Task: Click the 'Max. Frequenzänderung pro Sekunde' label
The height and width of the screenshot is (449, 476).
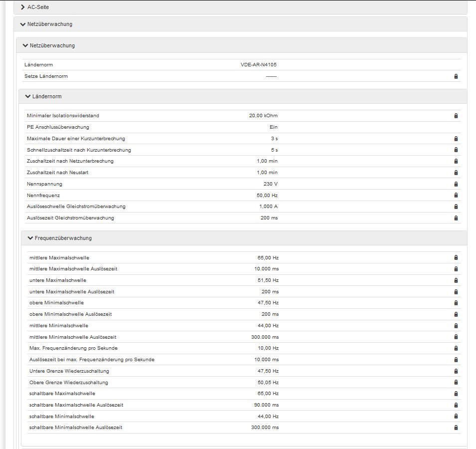Action: [x=73, y=348]
